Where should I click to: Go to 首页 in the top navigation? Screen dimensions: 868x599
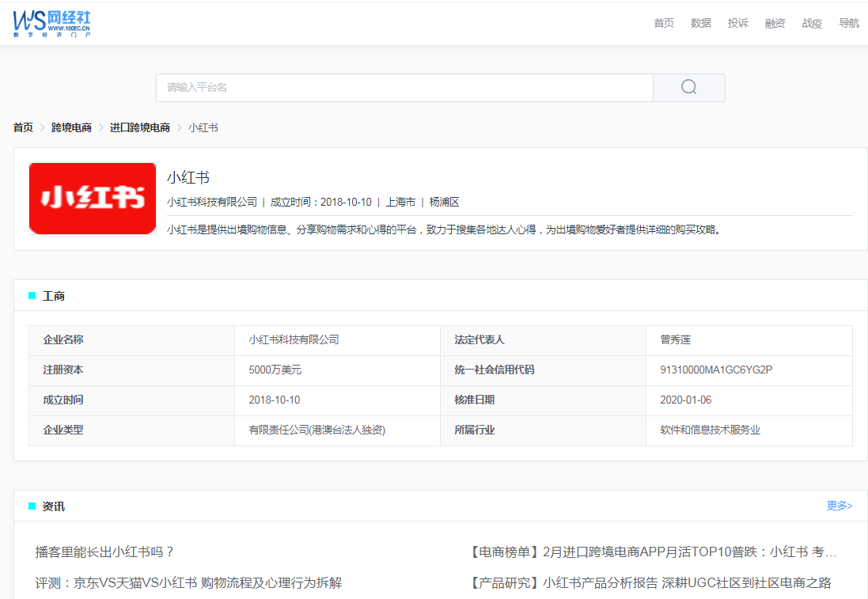663,23
